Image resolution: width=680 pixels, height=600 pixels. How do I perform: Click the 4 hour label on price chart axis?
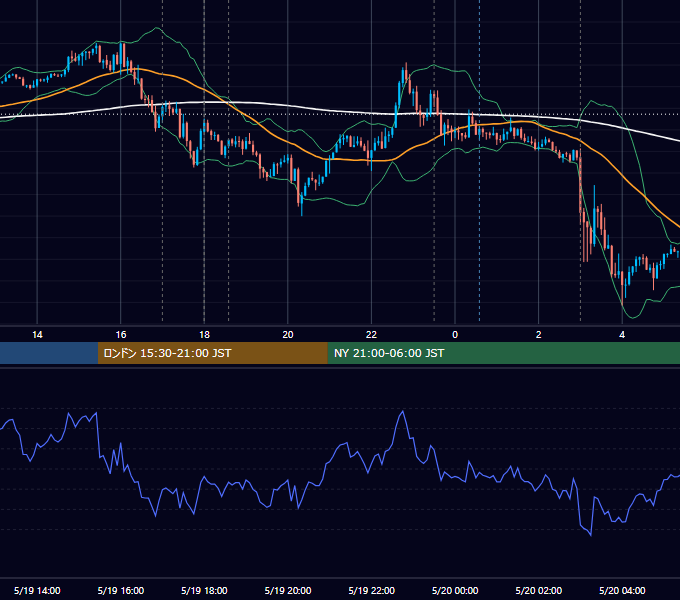622,335
